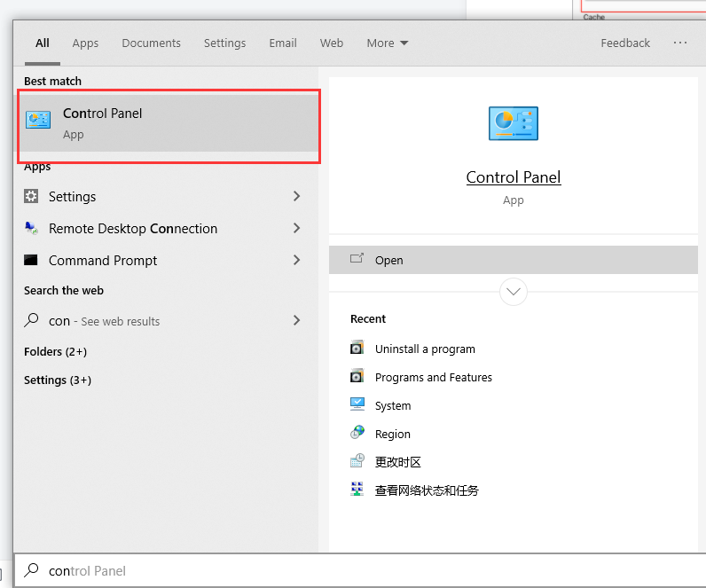Image resolution: width=706 pixels, height=588 pixels.
Task: Expand con web results chevron
Action: click(x=296, y=320)
